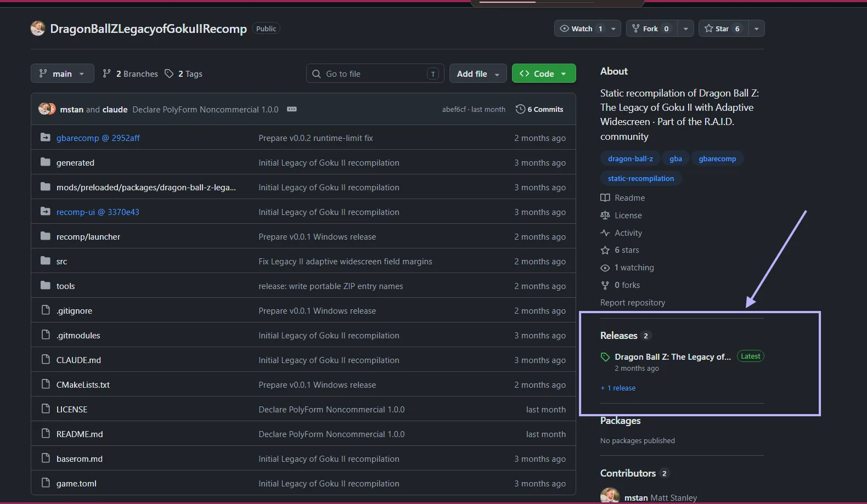
Task: Open the tools folder
Action: tap(65, 286)
